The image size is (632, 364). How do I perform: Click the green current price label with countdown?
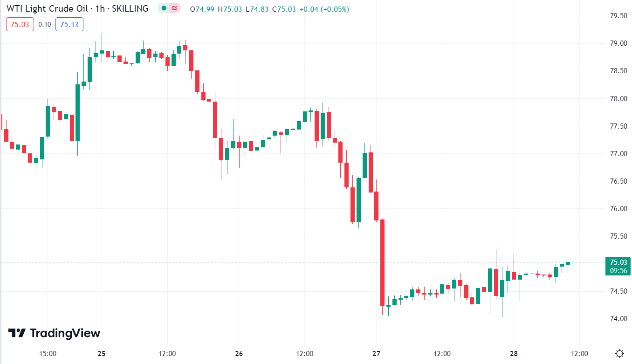(618, 266)
